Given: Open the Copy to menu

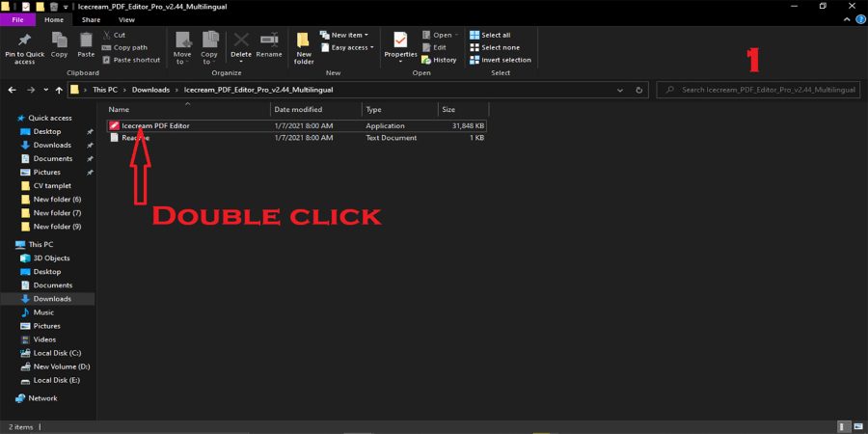Looking at the screenshot, I should tap(209, 48).
